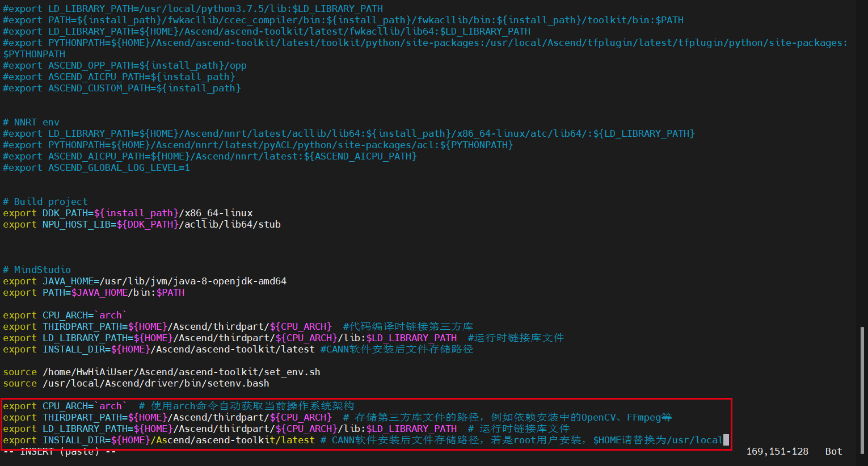Click the first export INSTALL_DIR line with #CANN comment

[238, 349]
